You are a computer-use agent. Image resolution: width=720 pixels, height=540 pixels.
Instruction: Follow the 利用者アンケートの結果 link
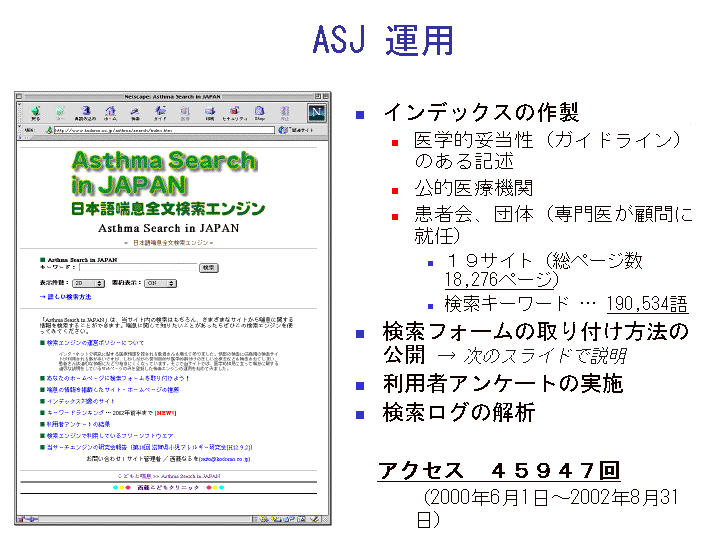click(78, 424)
